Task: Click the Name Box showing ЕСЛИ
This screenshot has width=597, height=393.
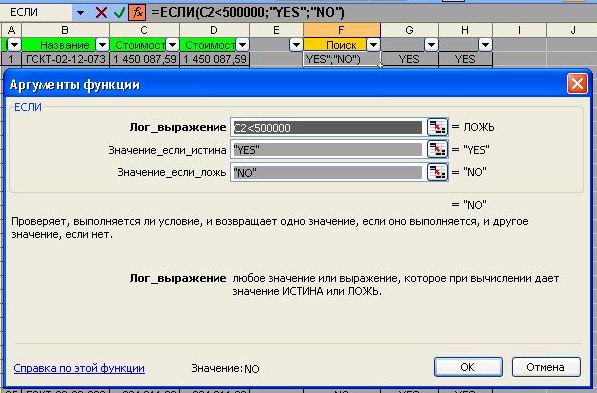Action: click(37, 13)
